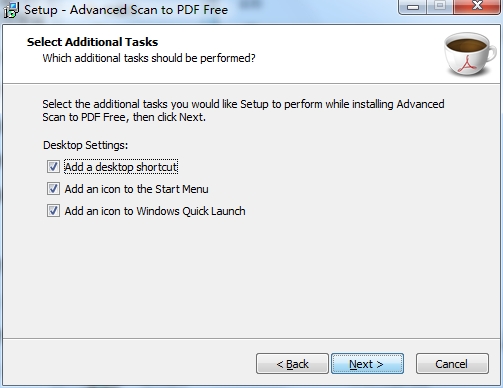The width and height of the screenshot is (503, 388).
Task: Toggle the Start Menu icon checkbox
Action: 53,189
